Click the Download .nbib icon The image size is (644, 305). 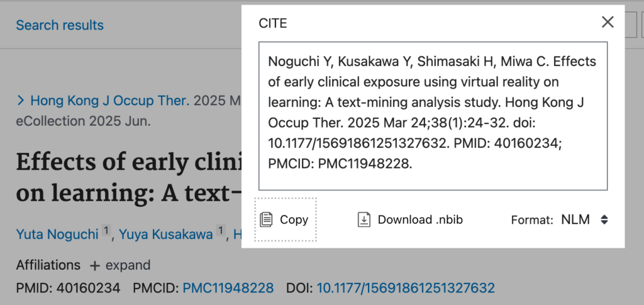pos(364,219)
